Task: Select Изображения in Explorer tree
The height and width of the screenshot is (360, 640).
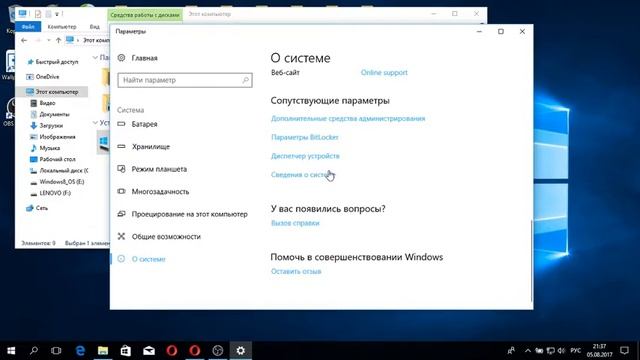Action: point(57,137)
